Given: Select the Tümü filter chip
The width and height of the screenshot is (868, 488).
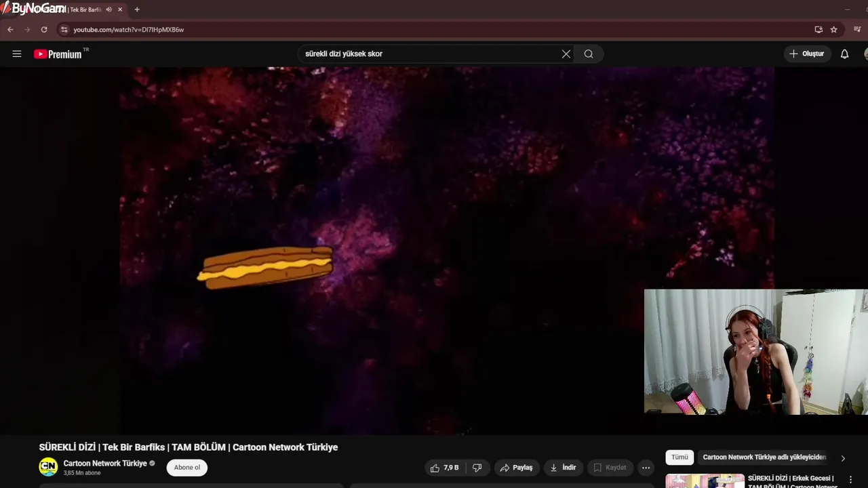Looking at the screenshot, I should pos(679,457).
